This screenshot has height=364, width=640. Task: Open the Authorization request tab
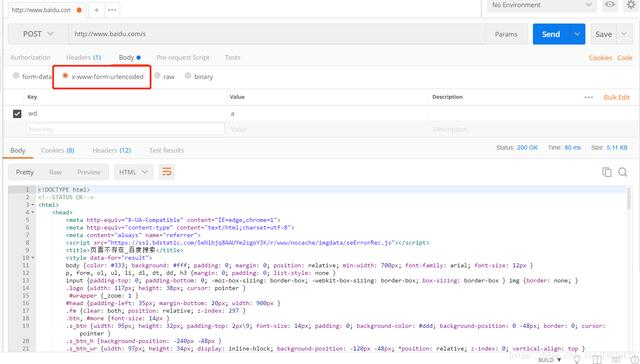coord(30,58)
